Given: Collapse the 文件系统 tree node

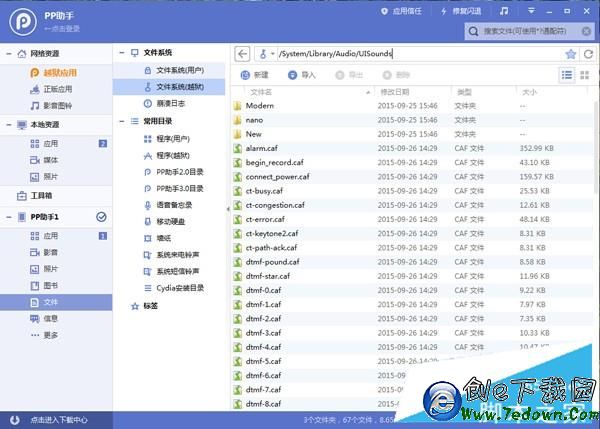Looking at the screenshot, I should [122, 53].
